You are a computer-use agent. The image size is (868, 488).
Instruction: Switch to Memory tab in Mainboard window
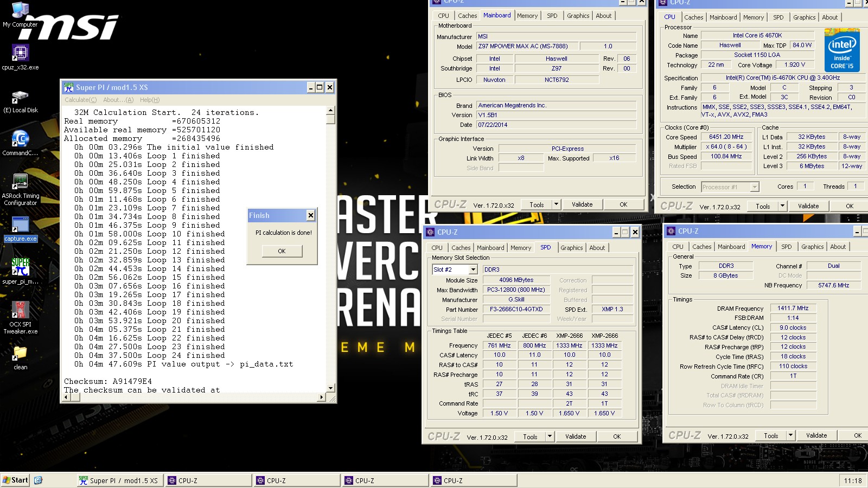527,16
